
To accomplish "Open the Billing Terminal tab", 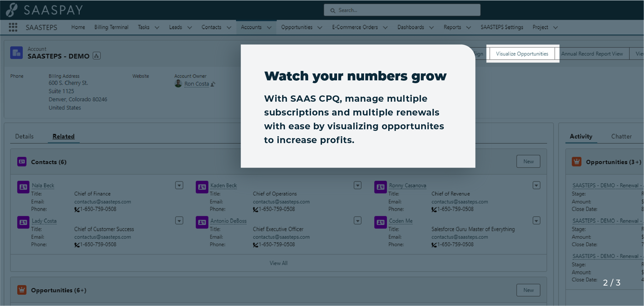I will 111,27.
